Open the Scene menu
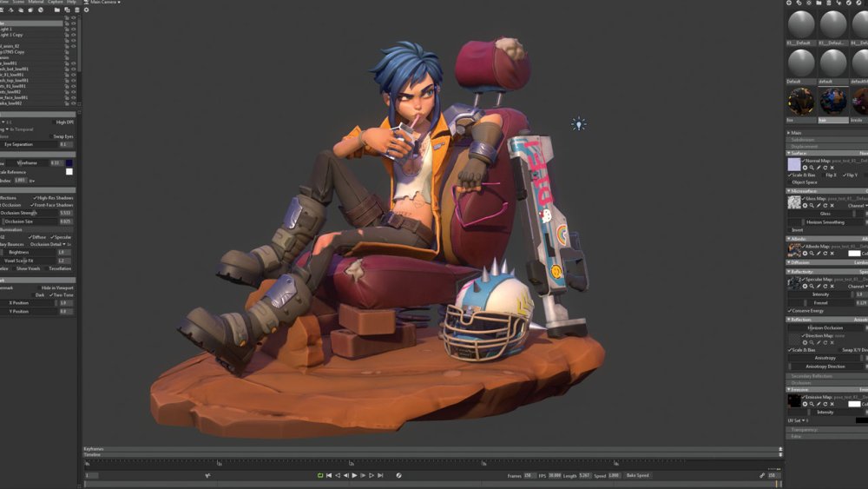This screenshot has height=489, width=868. pos(18,3)
